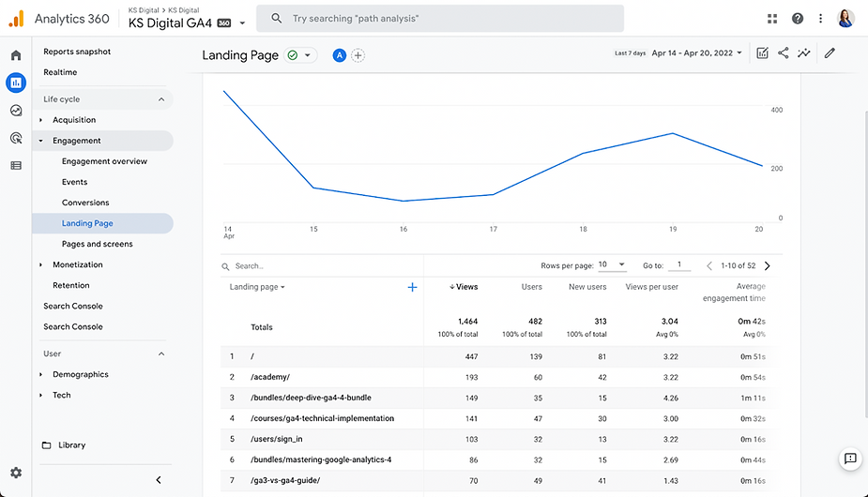Viewport: 868px width, 497px height.
Task: Sort table by Views per user column
Action: (x=651, y=287)
